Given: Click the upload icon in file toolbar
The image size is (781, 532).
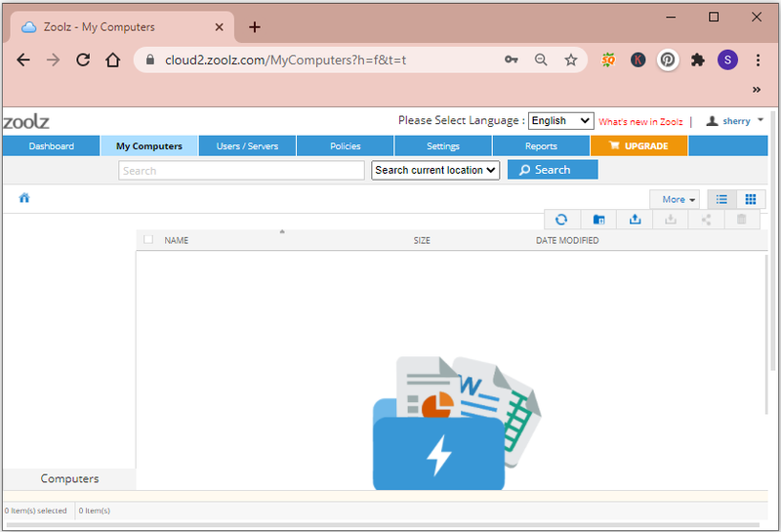Looking at the screenshot, I should [x=636, y=220].
